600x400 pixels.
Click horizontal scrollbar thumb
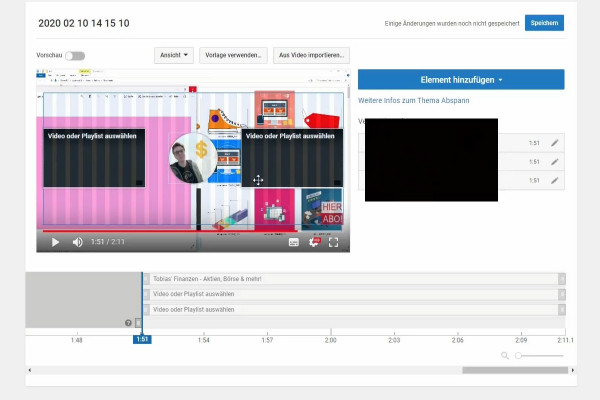pos(515,370)
